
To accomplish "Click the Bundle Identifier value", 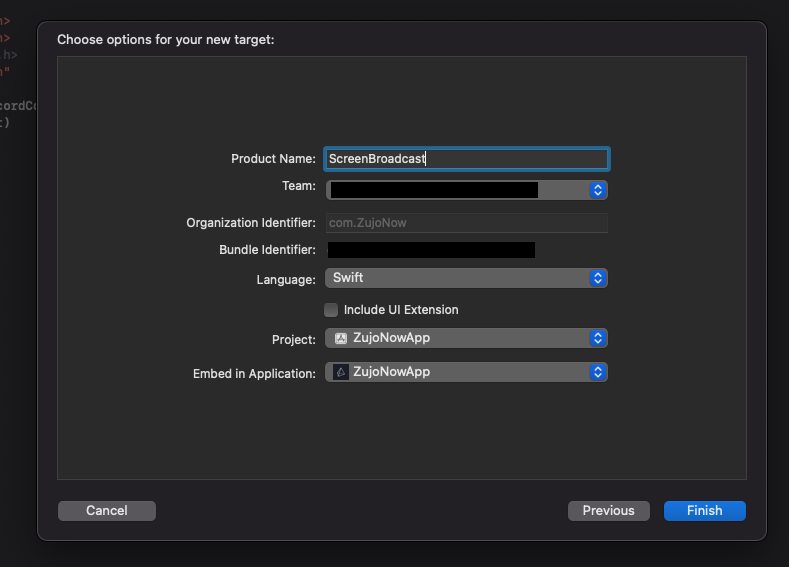I will 431,250.
